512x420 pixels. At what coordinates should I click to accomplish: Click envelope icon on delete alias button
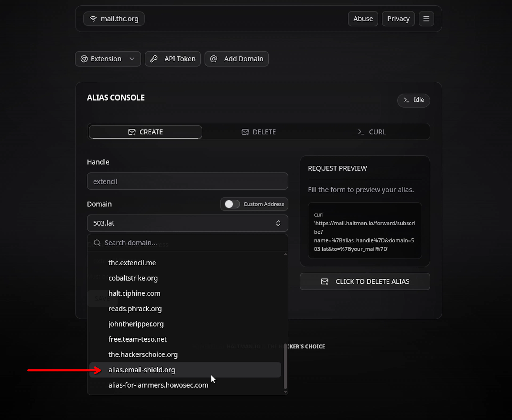click(324, 281)
